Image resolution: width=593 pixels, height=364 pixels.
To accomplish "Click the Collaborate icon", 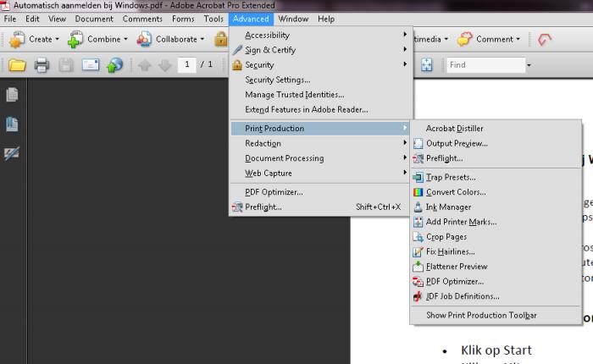I will click(144, 39).
